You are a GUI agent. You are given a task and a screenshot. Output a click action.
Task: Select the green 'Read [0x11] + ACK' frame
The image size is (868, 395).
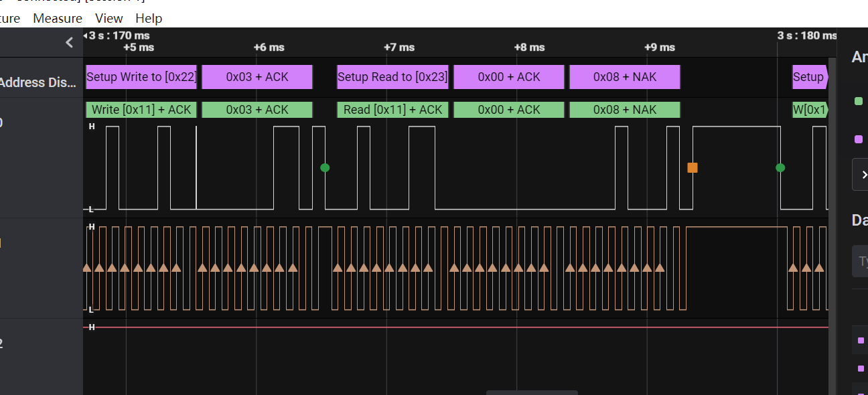392,110
